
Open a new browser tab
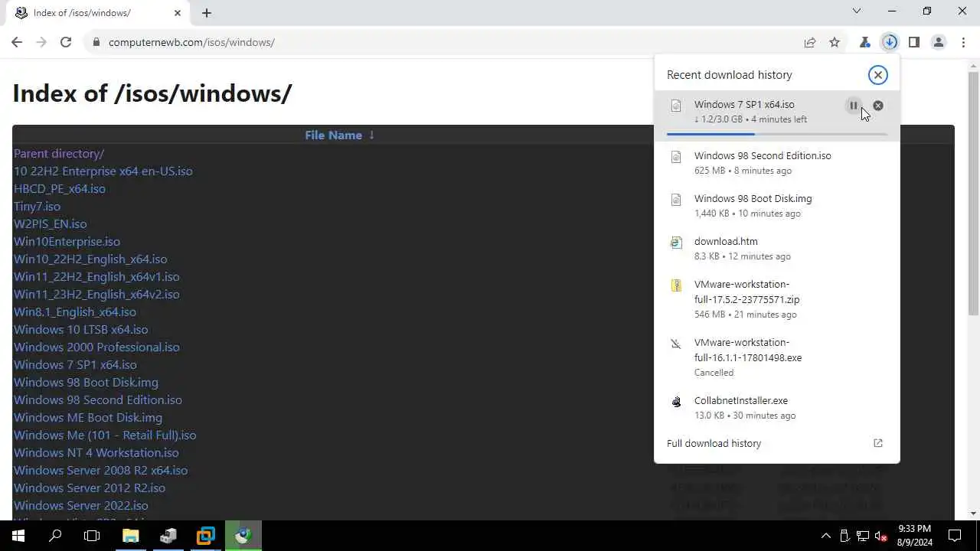[x=207, y=12]
